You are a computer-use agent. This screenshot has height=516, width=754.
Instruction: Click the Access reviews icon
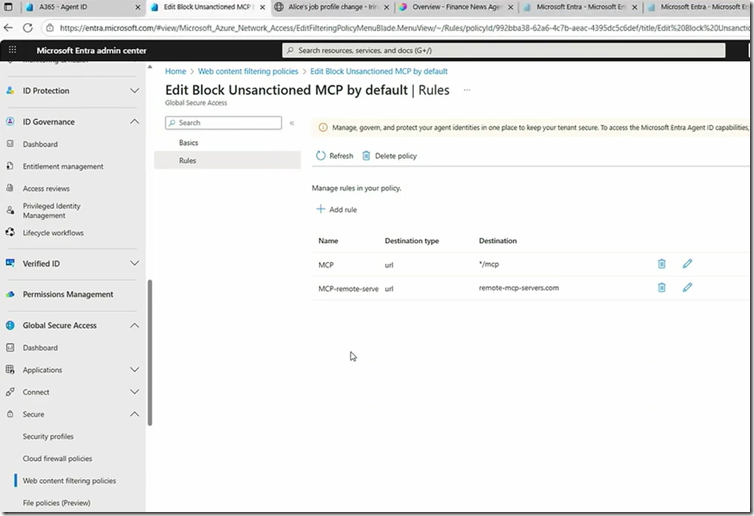pos(10,188)
